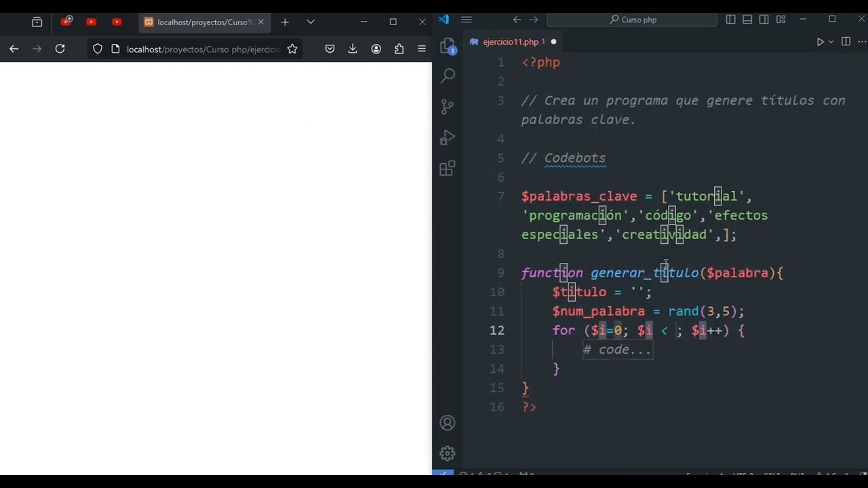The height and width of the screenshot is (488, 868).
Task: Open Extensions view in VS Code
Action: (x=448, y=168)
